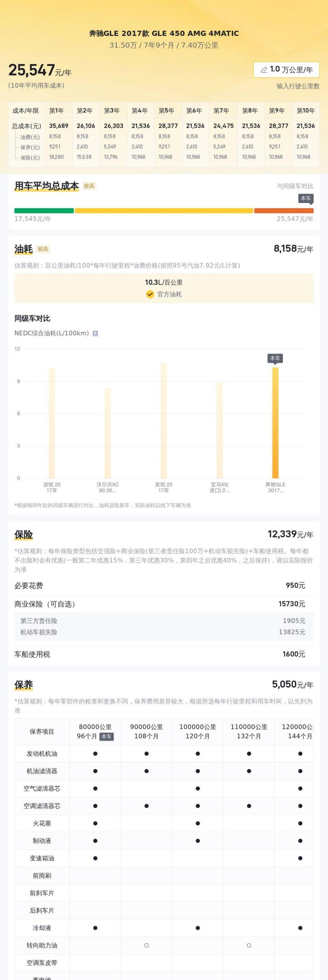Click the small icon next to NEDC综合油耗
Screen dimensions: 328x980
[x=95, y=333]
